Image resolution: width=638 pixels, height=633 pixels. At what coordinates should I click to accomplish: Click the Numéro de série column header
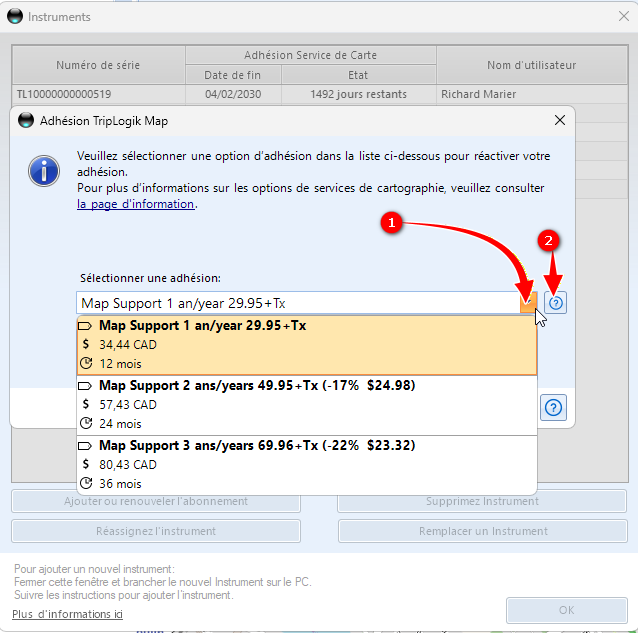[x=98, y=65]
